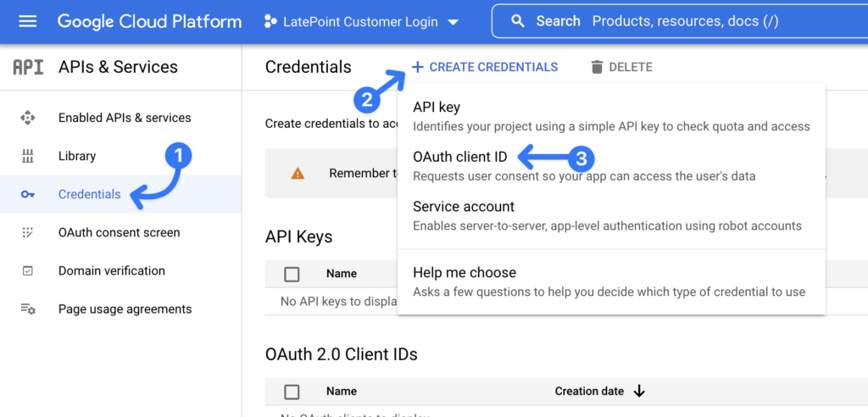Click the Enabled APIs diamond icon
Image resolution: width=868 pixels, height=417 pixels.
tap(28, 118)
